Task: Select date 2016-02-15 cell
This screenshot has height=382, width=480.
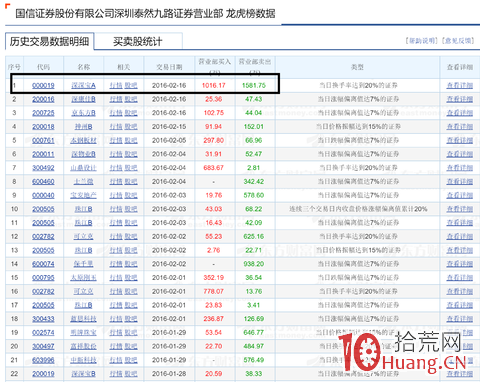Action: tap(169, 127)
